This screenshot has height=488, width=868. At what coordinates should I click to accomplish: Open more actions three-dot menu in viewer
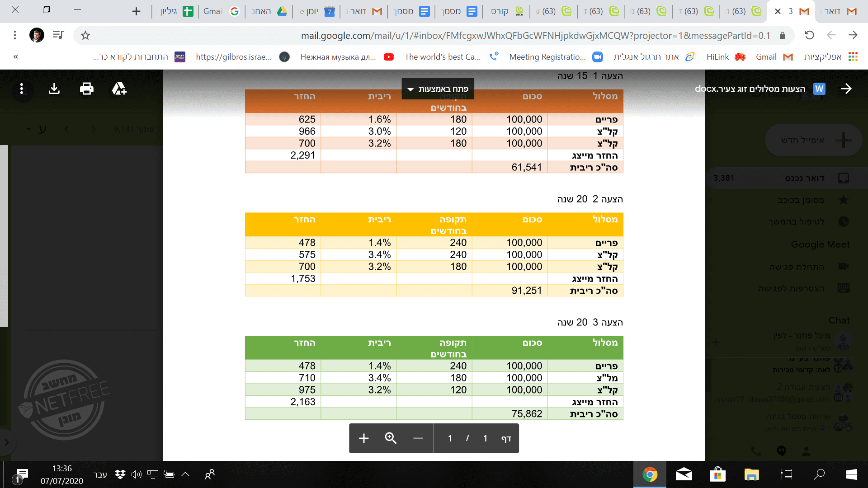pyautogui.click(x=21, y=89)
